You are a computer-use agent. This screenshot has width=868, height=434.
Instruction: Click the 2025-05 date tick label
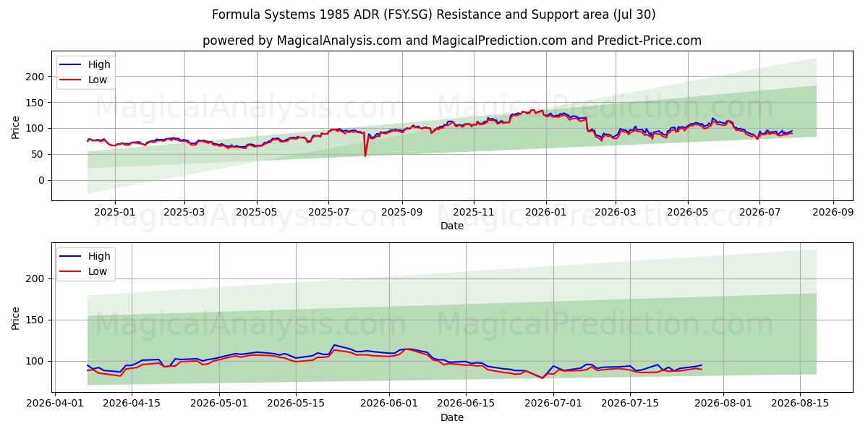click(257, 212)
